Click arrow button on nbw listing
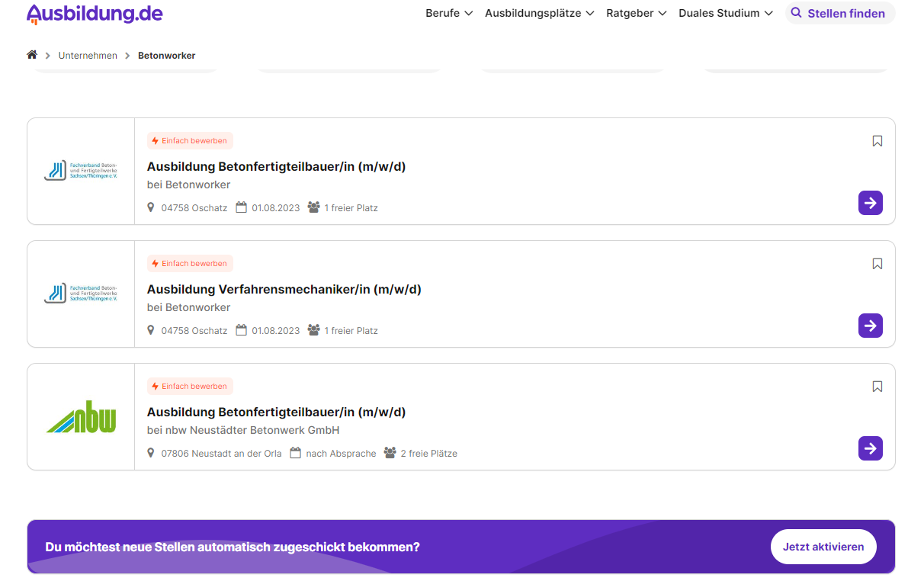Screen dimensions: 924x581 870,448
